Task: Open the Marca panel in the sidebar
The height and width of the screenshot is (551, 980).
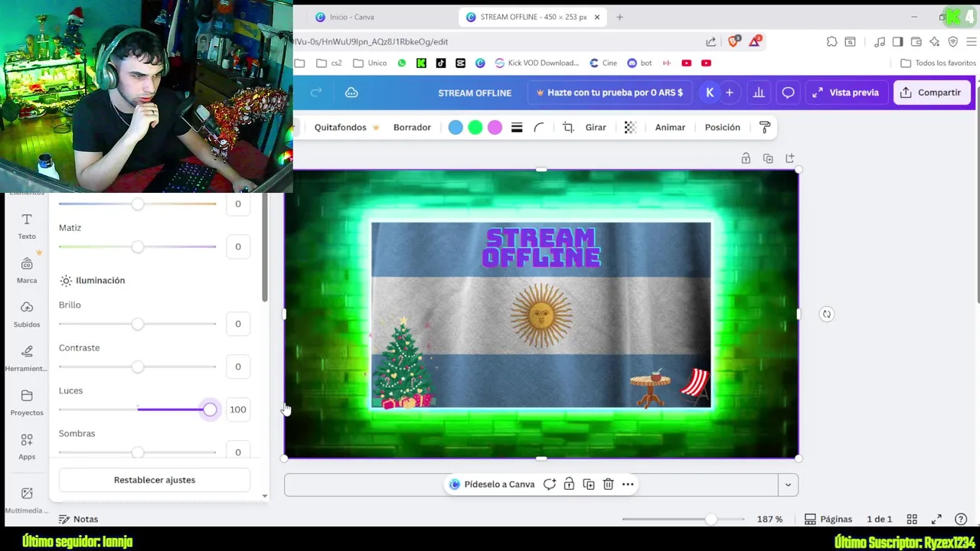Action: pyautogui.click(x=27, y=270)
